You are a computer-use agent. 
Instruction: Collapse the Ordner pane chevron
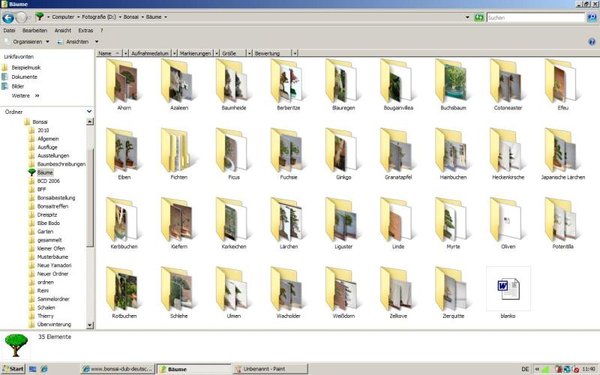pyautogui.click(x=89, y=112)
